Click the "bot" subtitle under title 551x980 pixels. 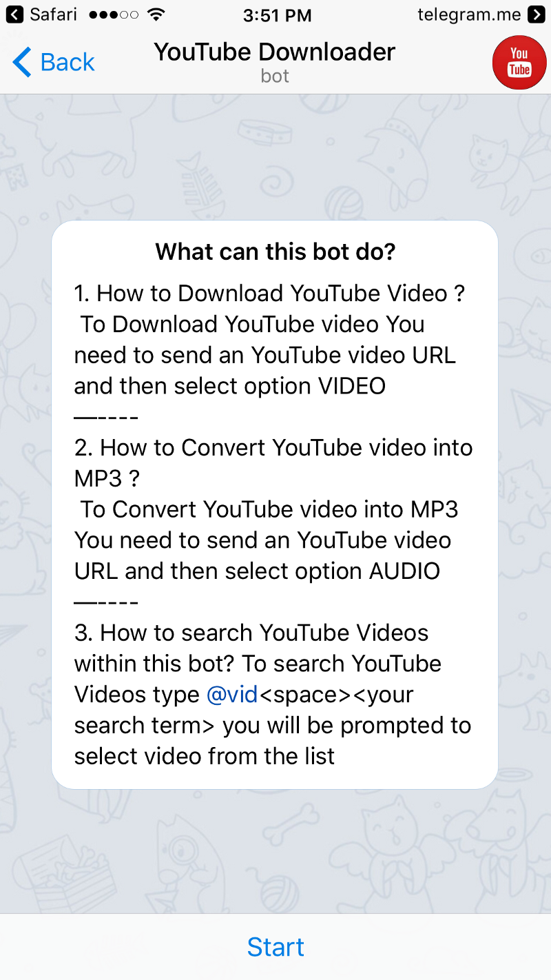coord(275,76)
